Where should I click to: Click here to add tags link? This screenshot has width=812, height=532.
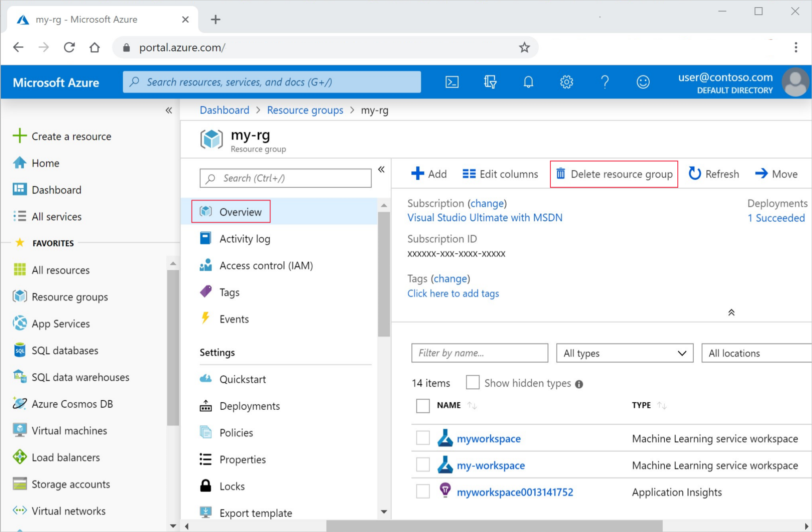(453, 293)
